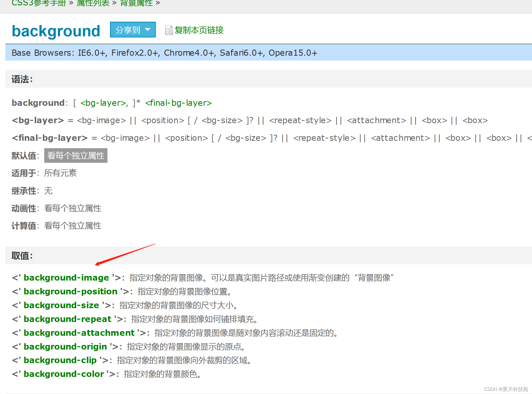
Task: Click the 复制本页链接 link
Action: pos(199,30)
